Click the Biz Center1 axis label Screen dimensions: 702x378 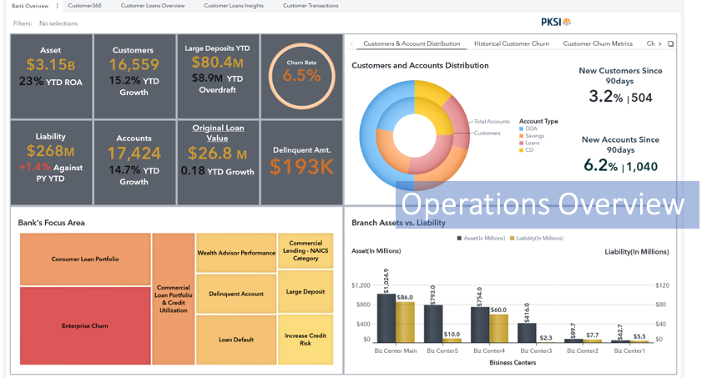(x=629, y=351)
